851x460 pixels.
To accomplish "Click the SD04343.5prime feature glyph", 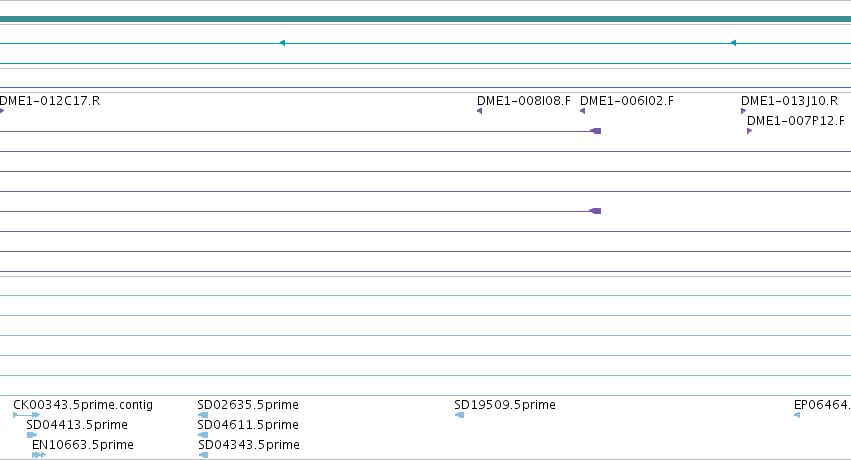I will (x=203, y=455).
